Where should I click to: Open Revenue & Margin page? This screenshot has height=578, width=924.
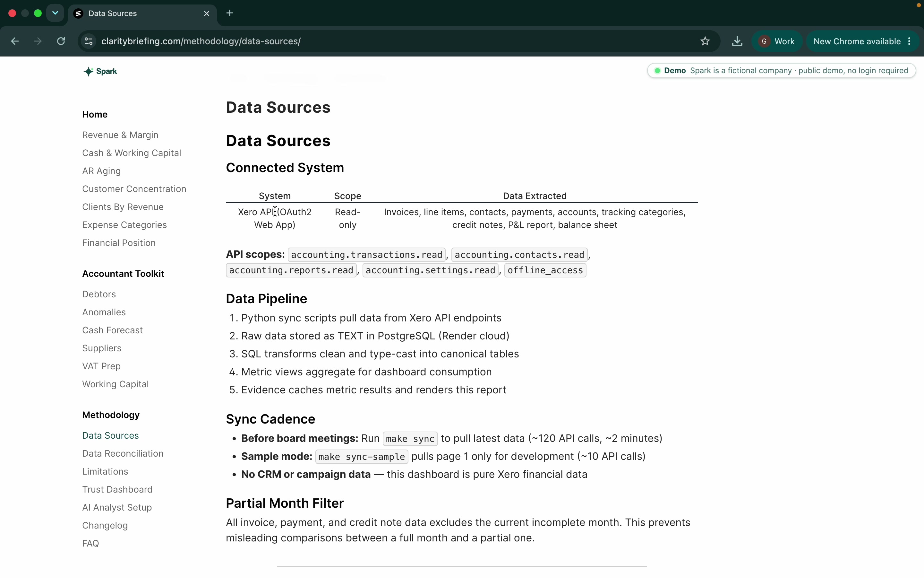pyautogui.click(x=120, y=135)
